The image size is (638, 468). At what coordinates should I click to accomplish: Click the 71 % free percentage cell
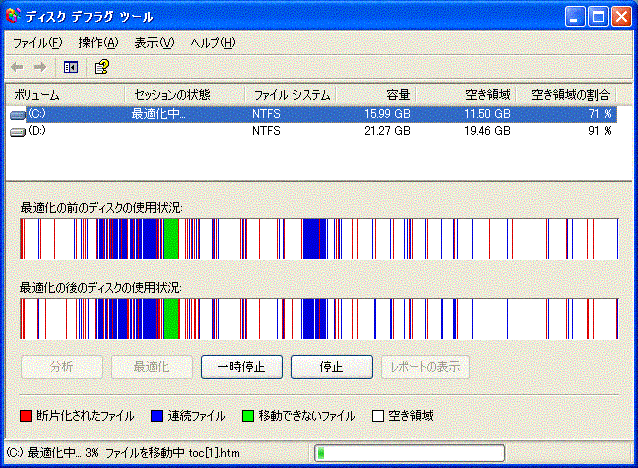(x=600, y=114)
